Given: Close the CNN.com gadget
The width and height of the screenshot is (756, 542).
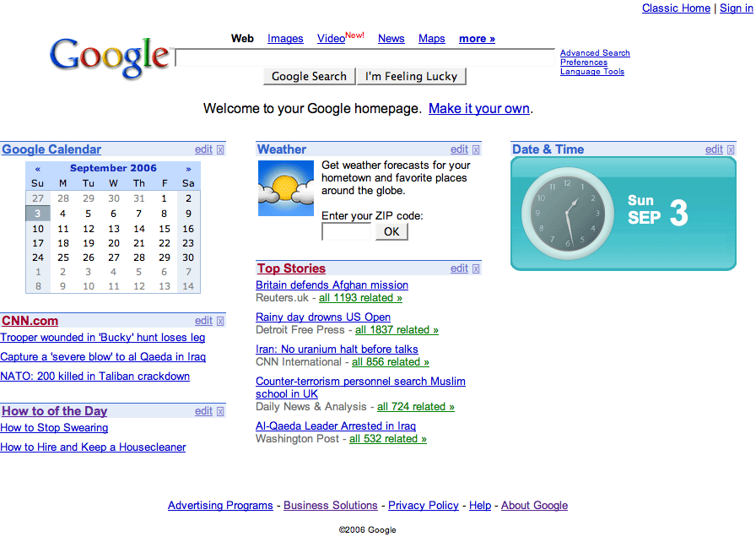Looking at the screenshot, I should 220,321.
